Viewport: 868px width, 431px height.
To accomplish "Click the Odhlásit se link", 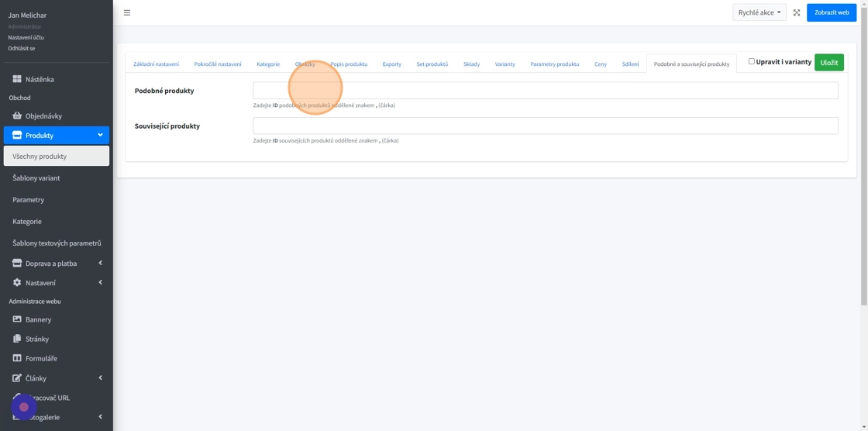I will pos(22,48).
